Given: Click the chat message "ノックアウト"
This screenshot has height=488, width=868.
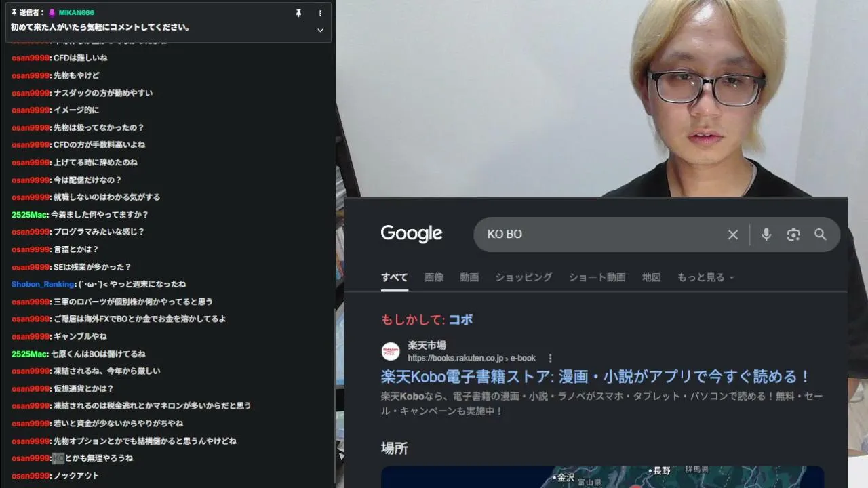Looking at the screenshot, I should 76,476.
